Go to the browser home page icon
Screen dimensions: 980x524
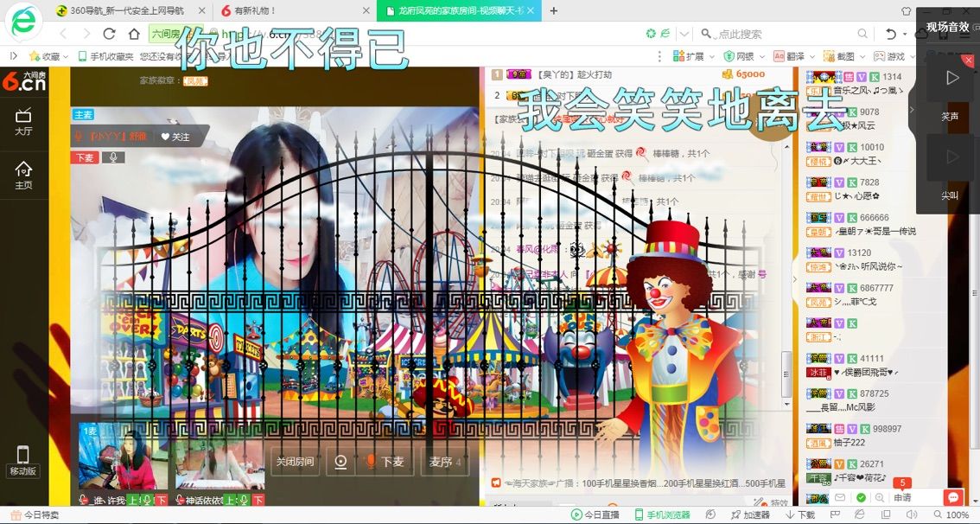134,34
